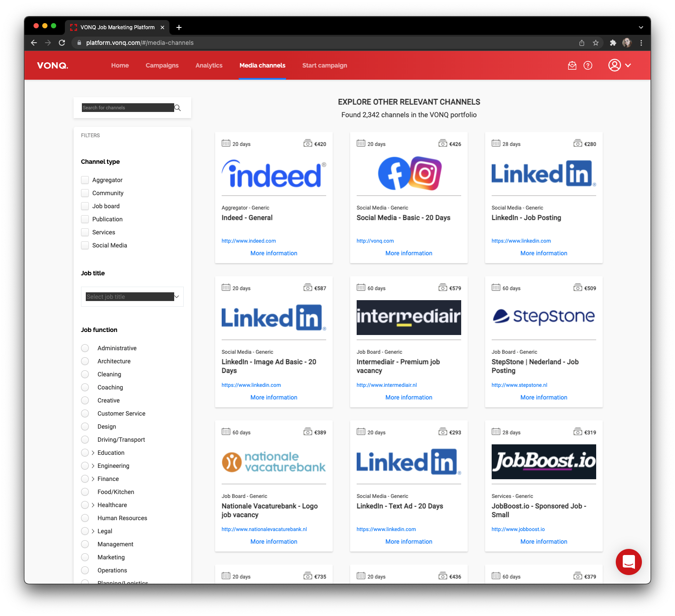Open the http://www.stepstone.nl link
Viewport: 675px width, 616px height.
point(519,385)
